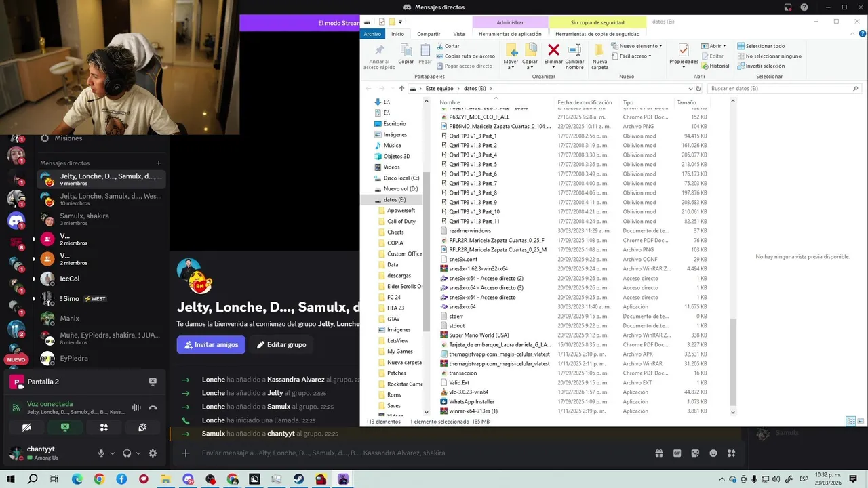Sort files by Fecha de modificación column

[x=585, y=102]
